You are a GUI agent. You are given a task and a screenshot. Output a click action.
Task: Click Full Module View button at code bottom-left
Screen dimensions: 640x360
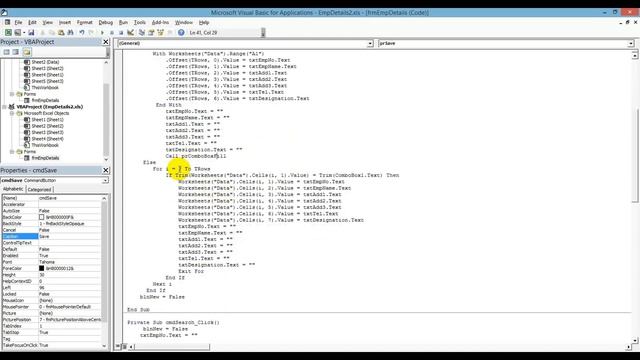(124, 347)
